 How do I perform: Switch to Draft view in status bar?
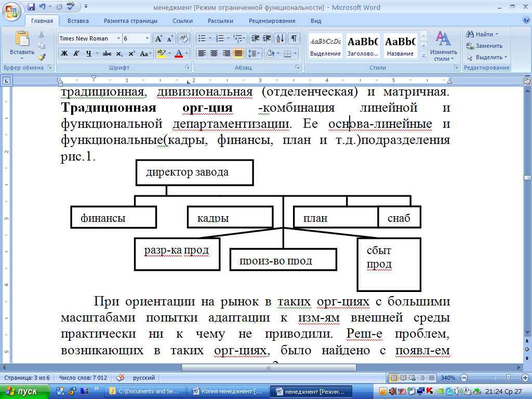point(432,378)
